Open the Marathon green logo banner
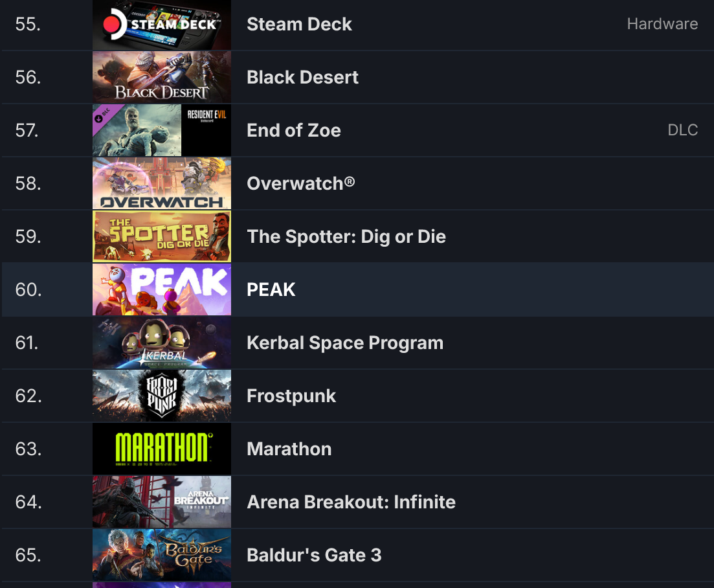 [x=162, y=449]
